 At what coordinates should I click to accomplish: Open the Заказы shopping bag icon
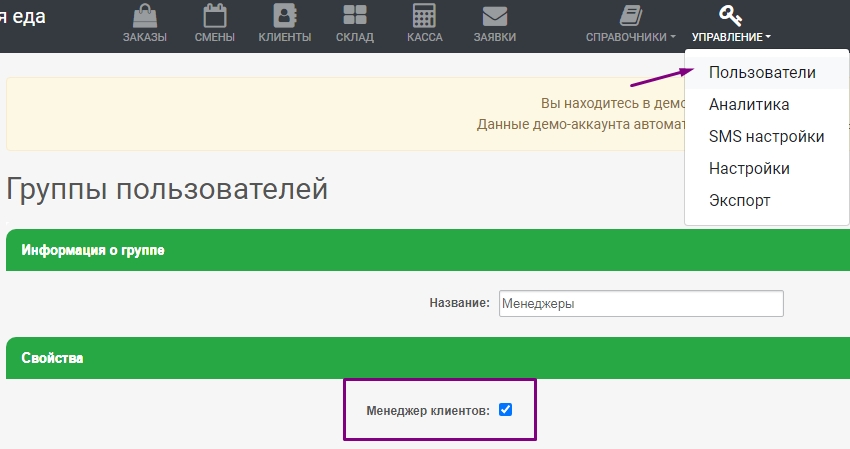144,16
